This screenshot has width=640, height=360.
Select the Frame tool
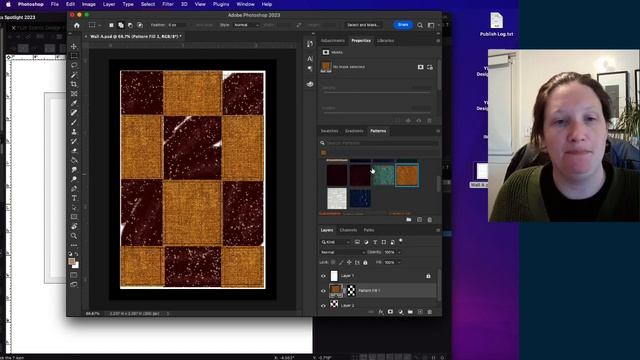[x=74, y=93]
